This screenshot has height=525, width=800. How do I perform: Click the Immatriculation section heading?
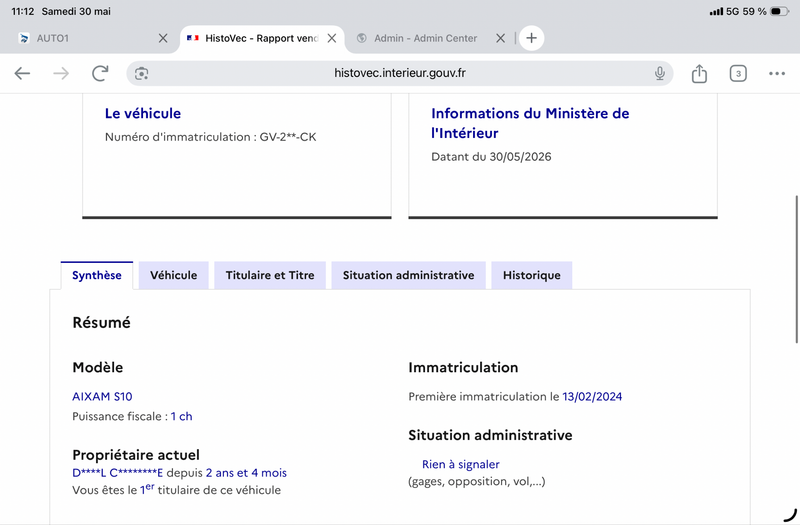tap(463, 367)
